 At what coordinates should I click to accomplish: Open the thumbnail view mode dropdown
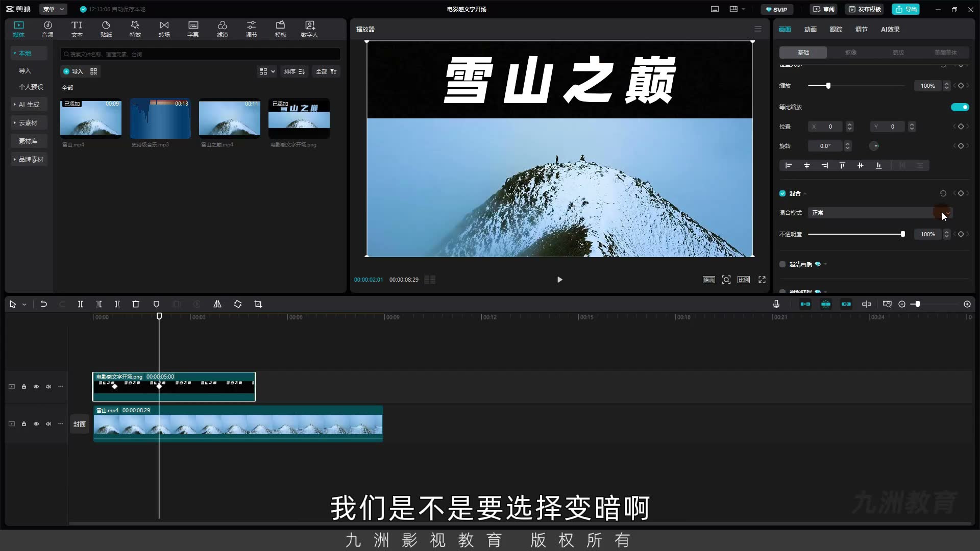click(x=267, y=71)
